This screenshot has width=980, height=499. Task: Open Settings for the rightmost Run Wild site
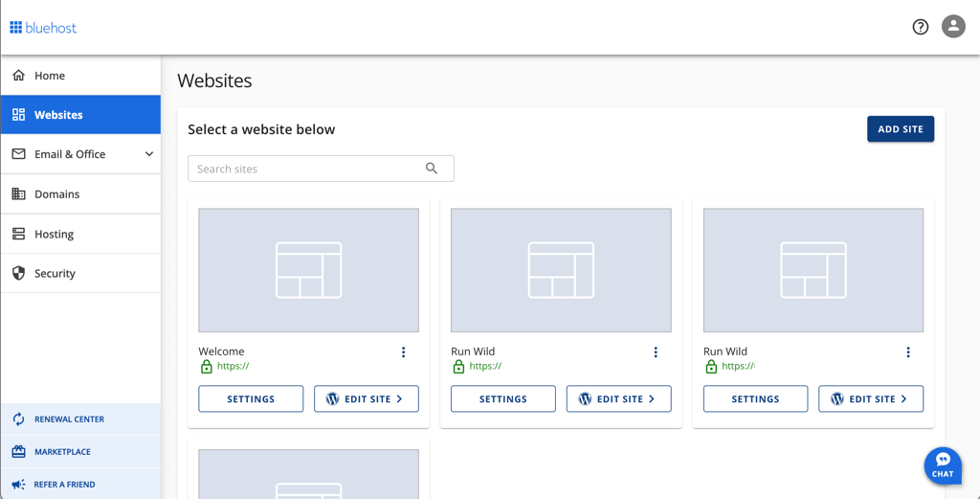pyautogui.click(x=756, y=399)
